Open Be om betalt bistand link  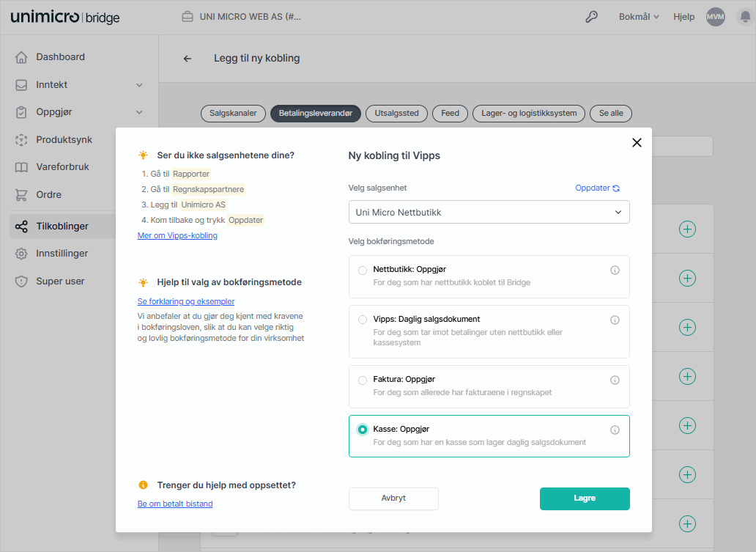point(175,504)
